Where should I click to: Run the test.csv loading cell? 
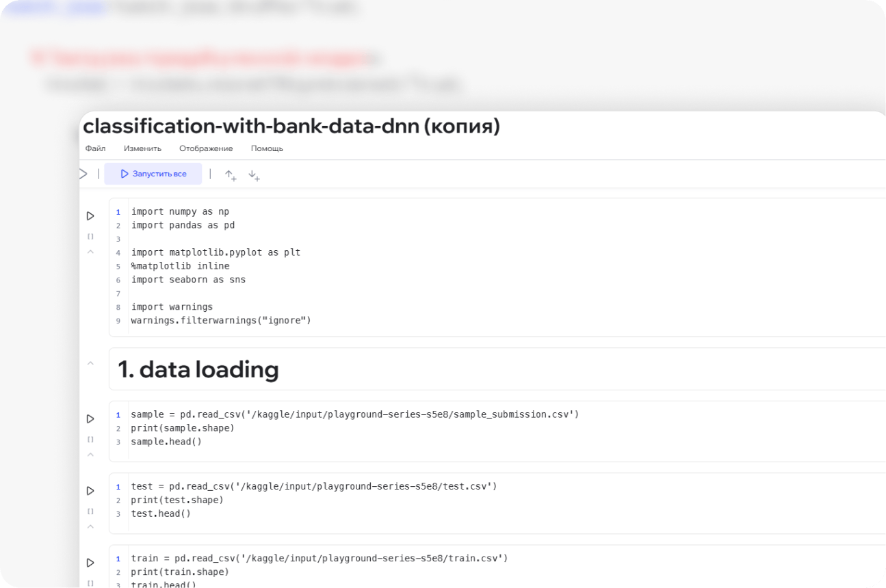coord(90,491)
